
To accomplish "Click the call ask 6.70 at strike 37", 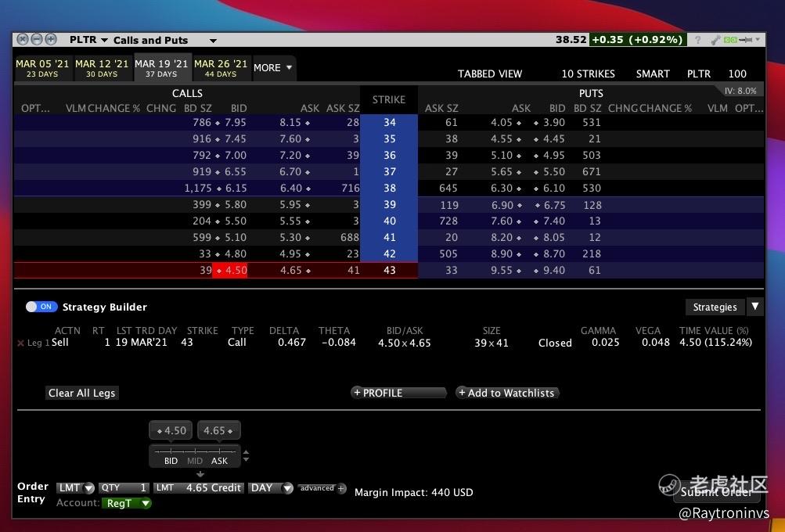I will point(290,172).
